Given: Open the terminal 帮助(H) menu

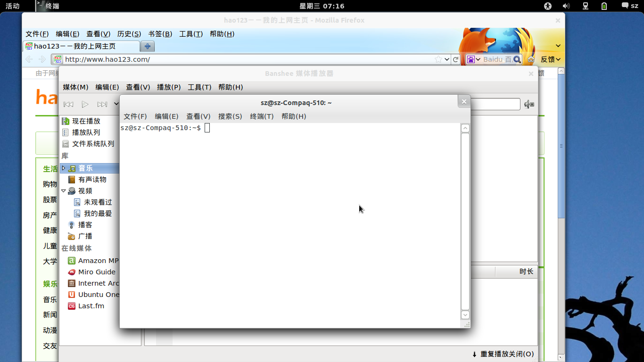Looking at the screenshot, I should pos(294,116).
